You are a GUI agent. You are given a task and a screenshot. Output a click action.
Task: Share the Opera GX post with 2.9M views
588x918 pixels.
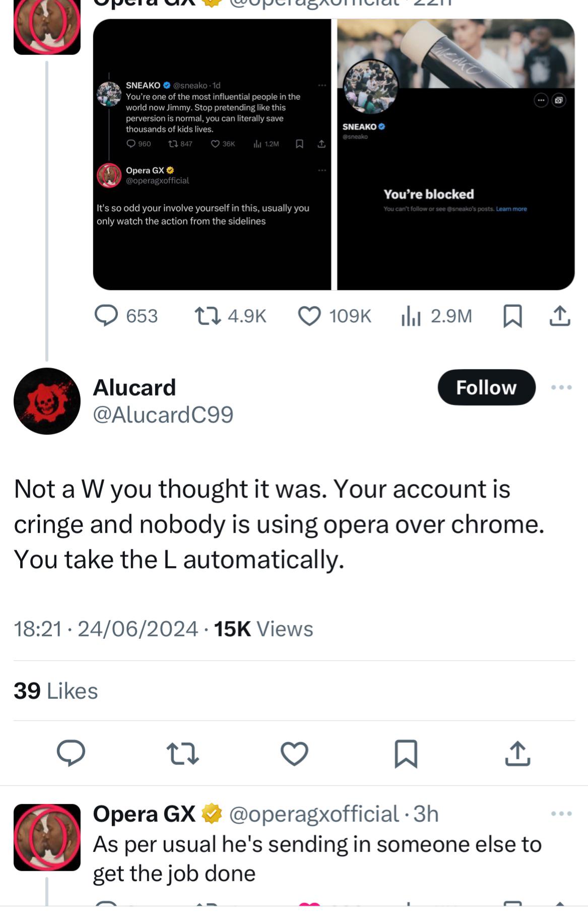[x=559, y=316]
